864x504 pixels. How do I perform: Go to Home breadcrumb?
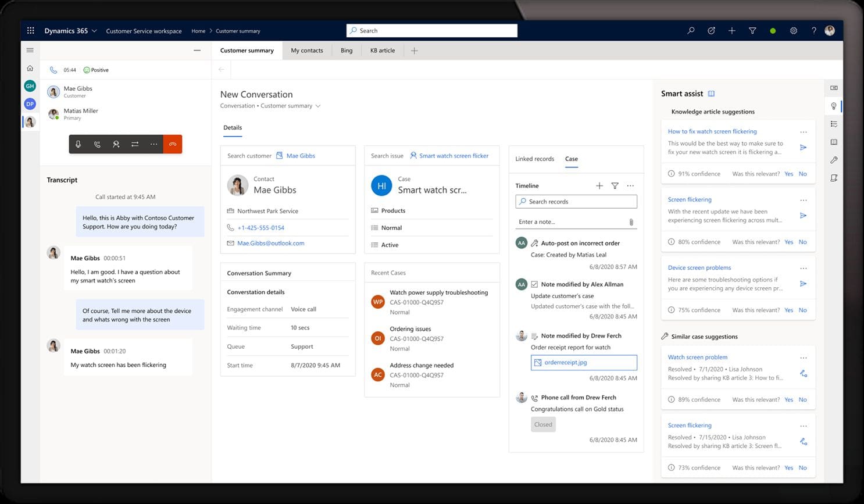pos(198,31)
